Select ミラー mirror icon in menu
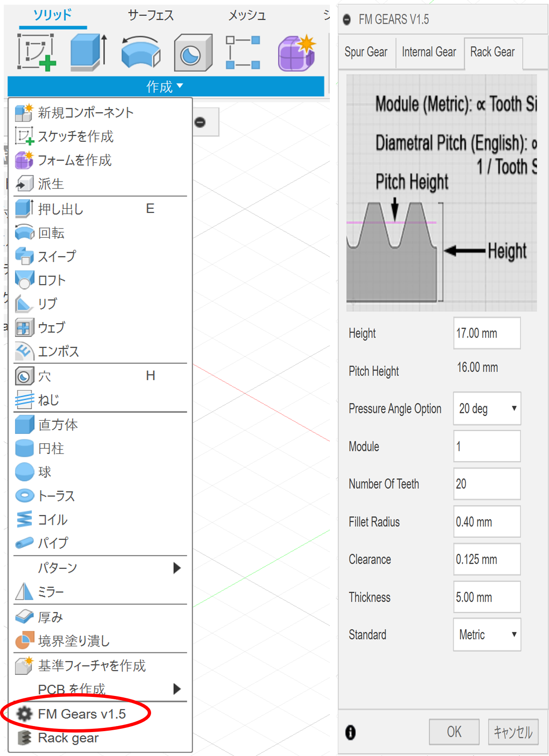Screen dimensions: 549x756 tap(24, 592)
